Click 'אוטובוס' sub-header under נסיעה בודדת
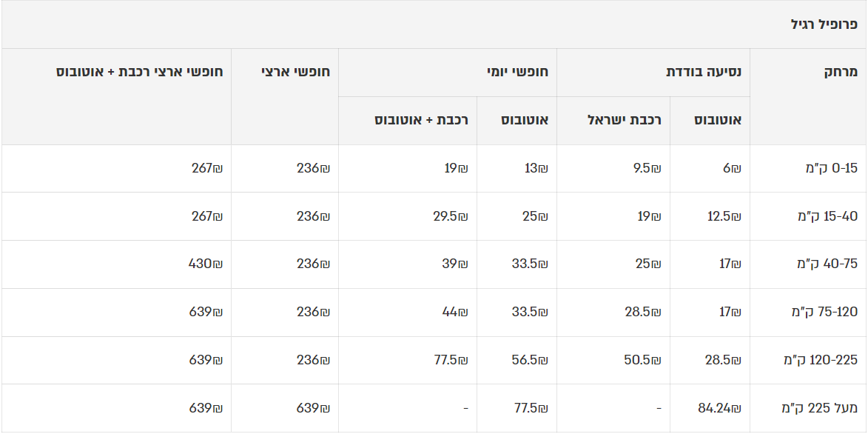 pos(717,120)
